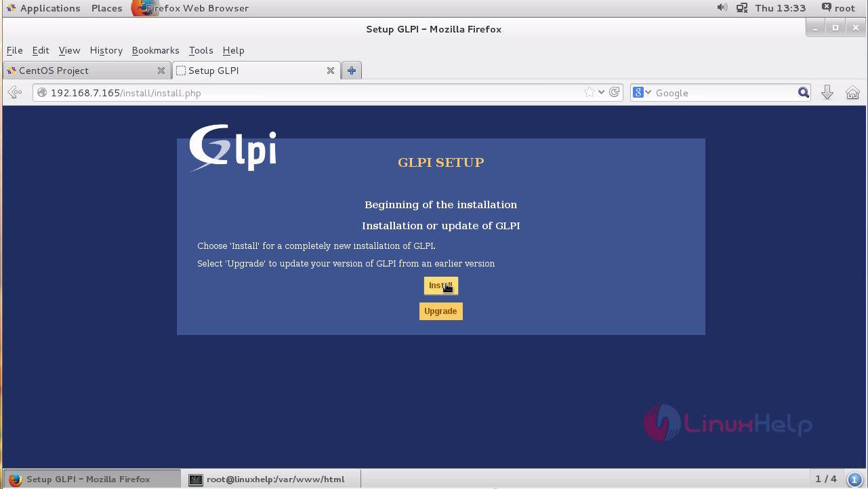Click the GLPI SETUP heading
This screenshot has height=489, width=868.
pyautogui.click(x=441, y=163)
